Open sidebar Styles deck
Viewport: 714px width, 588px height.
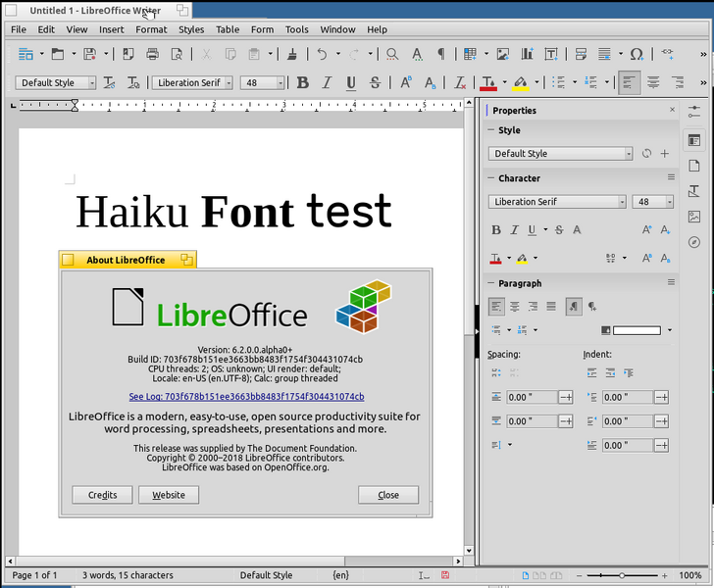[694, 191]
